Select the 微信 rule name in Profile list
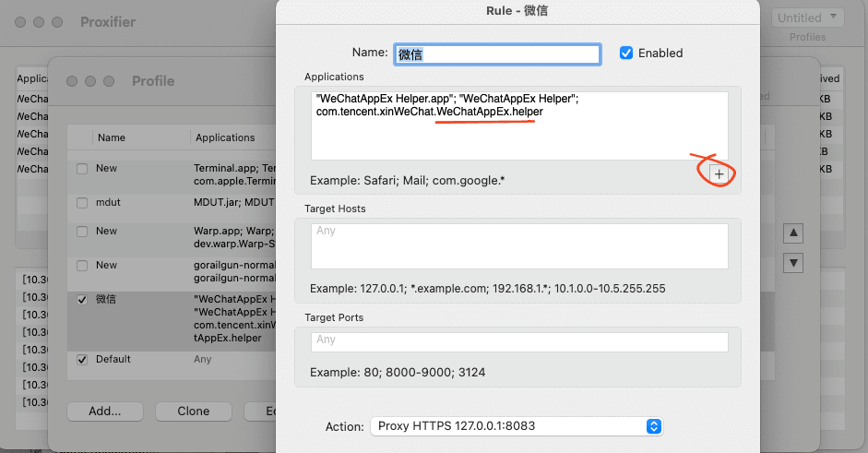868x453 pixels. (x=106, y=299)
